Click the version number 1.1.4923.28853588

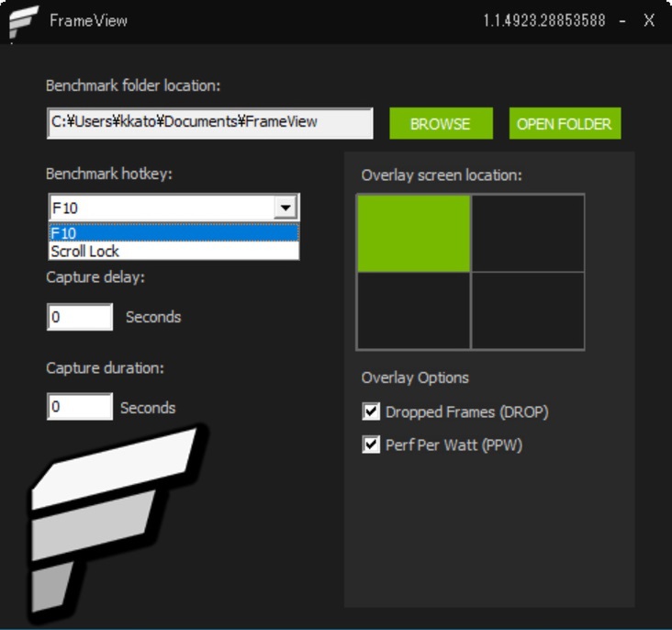click(544, 20)
